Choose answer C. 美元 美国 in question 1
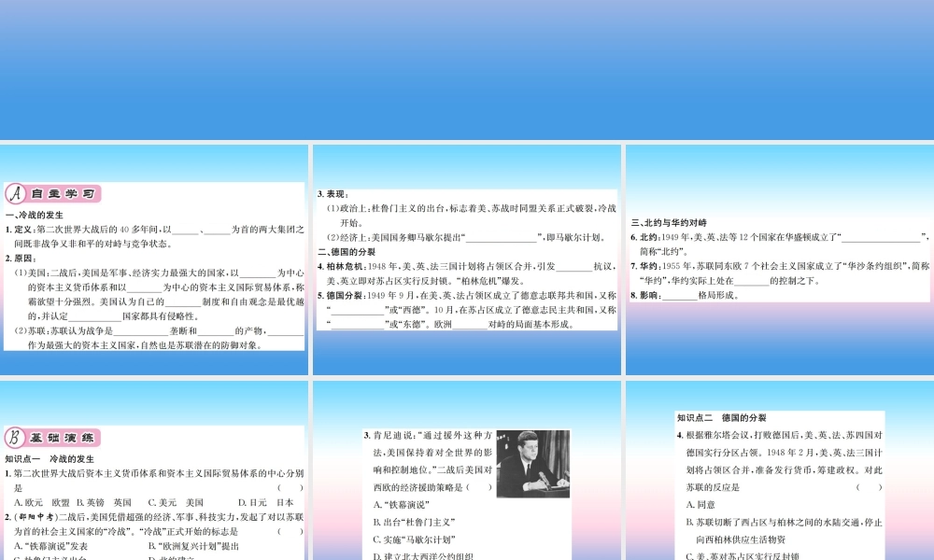Screen dimensions: 934x560 175,501
